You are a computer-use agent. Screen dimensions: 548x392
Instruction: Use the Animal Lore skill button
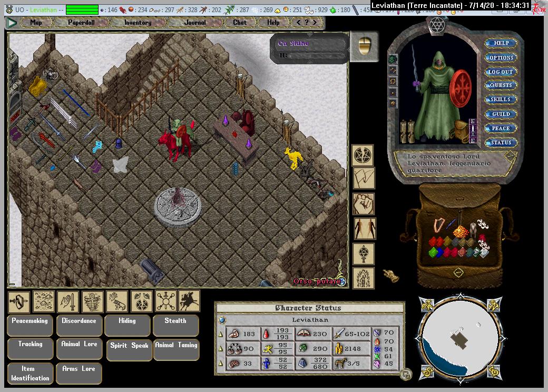pos(80,348)
